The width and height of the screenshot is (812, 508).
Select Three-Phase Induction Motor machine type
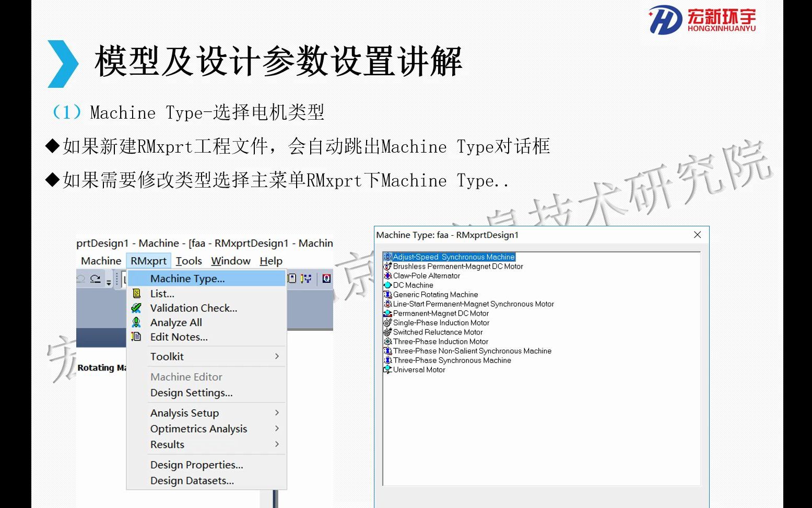[441, 341]
